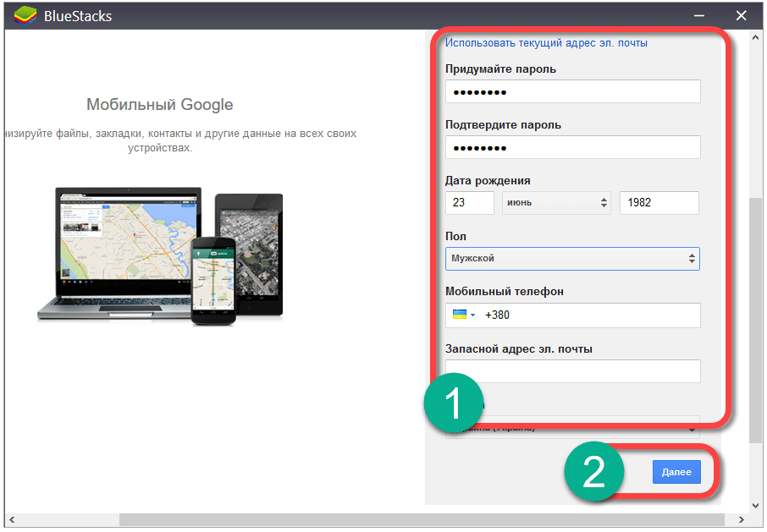Click the Подтвердите пароль field
Screen dimensions: 767x532
pyautogui.click(x=572, y=147)
